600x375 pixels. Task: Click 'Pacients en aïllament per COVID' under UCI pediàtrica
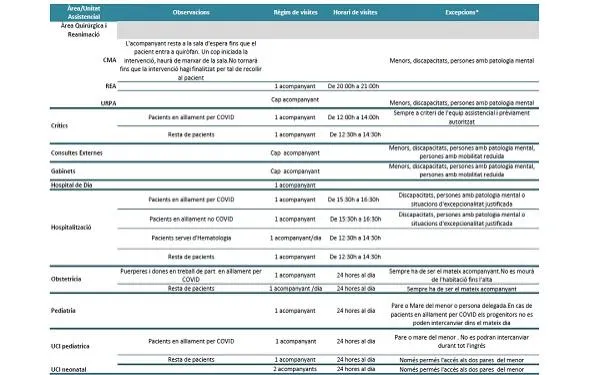point(191,341)
